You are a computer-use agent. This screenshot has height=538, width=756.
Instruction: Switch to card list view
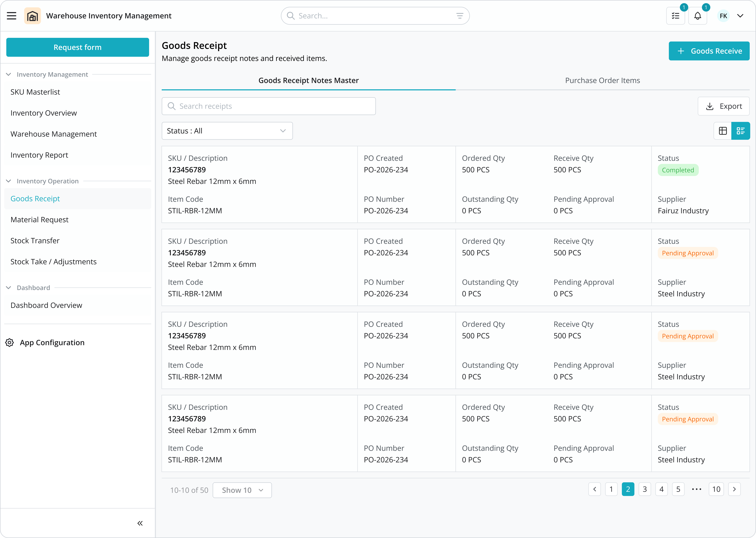(741, 131)
